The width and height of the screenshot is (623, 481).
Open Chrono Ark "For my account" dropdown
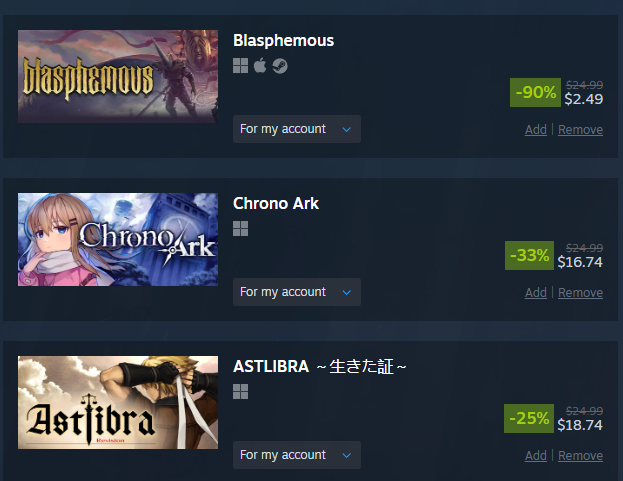[297, 292]
